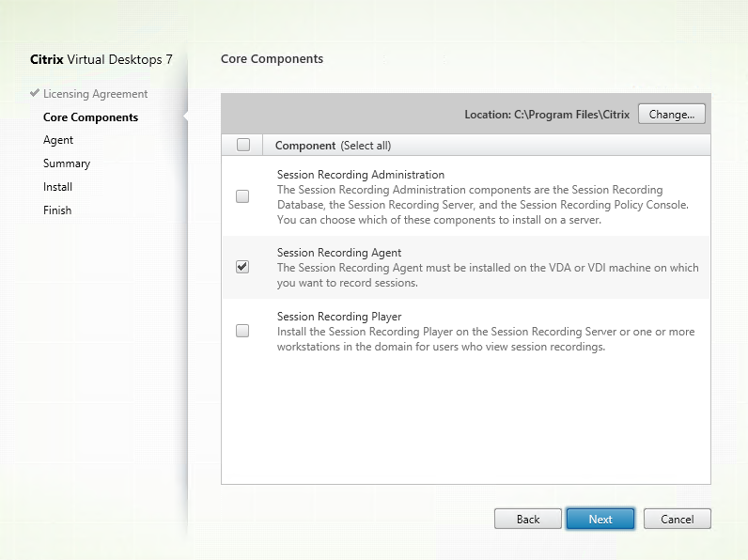Jump to the Agent step

(x=58, y=140)
